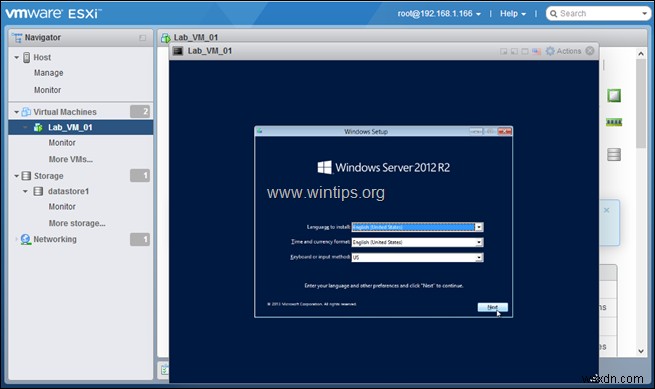Image resolution: width=655 pixels, height=389 pixels.
Task: Click the Virtual Machines label
Action: tap(65, 112)
